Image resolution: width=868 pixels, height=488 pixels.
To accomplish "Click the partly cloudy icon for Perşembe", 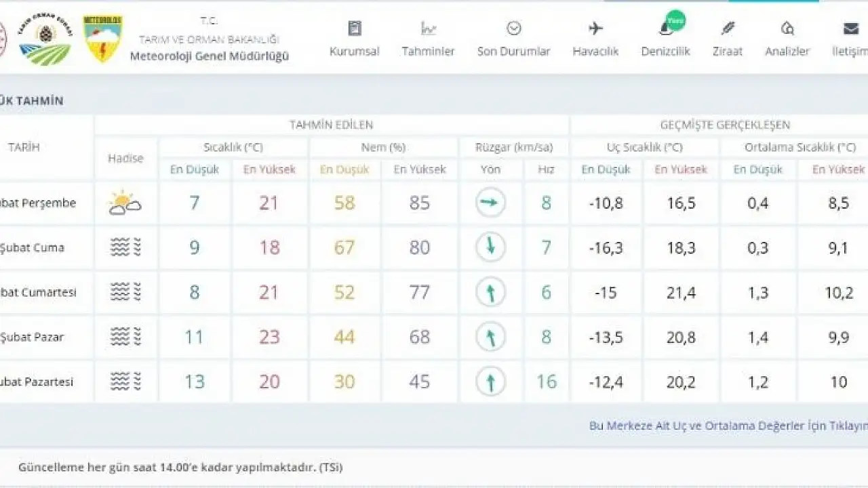I will click(125, 203).
